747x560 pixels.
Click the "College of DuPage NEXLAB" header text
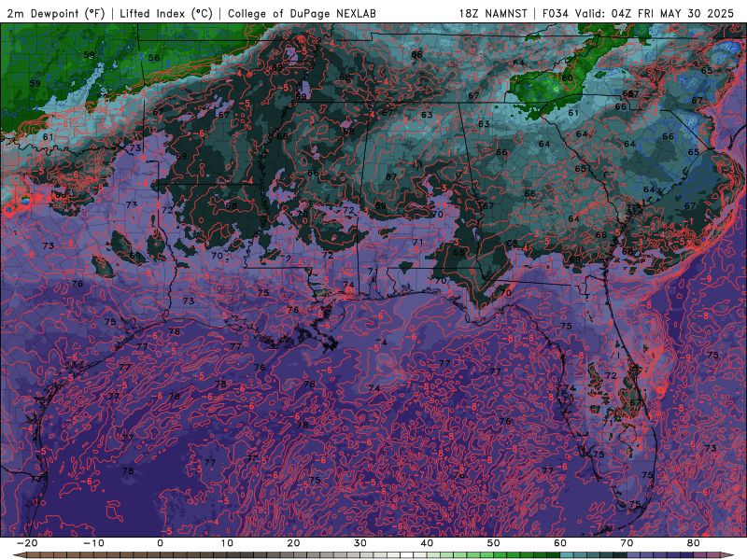click(302, 13)
